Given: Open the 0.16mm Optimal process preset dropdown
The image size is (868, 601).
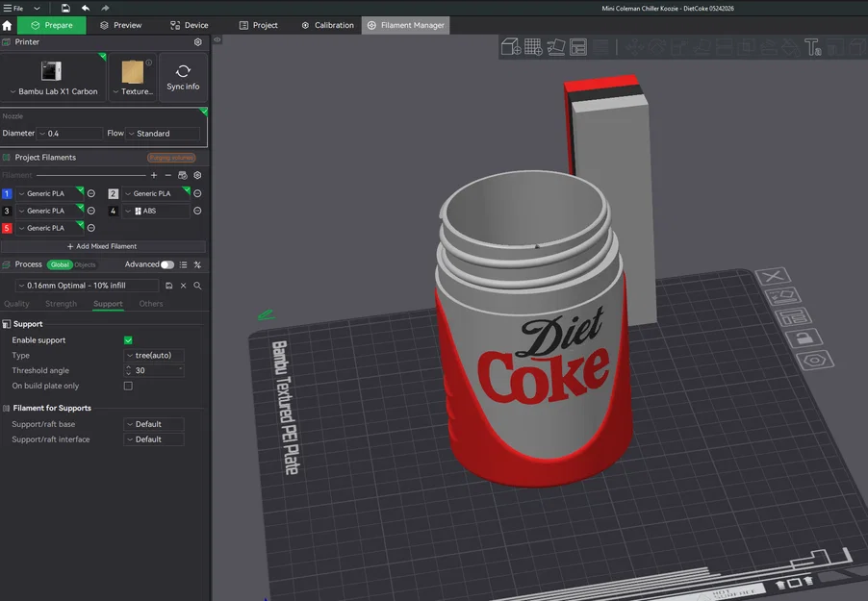Looking at the screenshot, I should point(87,286).
